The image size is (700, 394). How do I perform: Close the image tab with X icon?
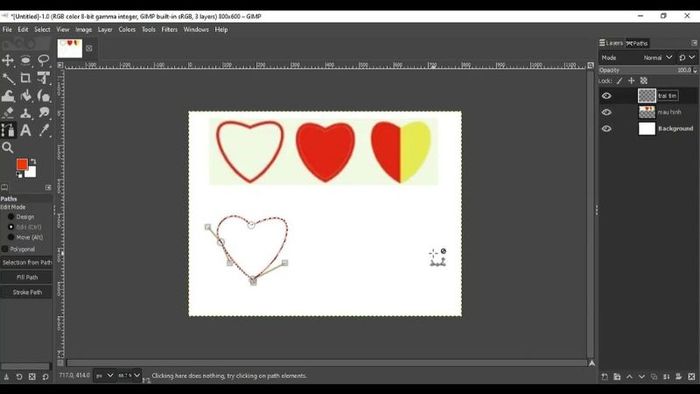point(89,48)
